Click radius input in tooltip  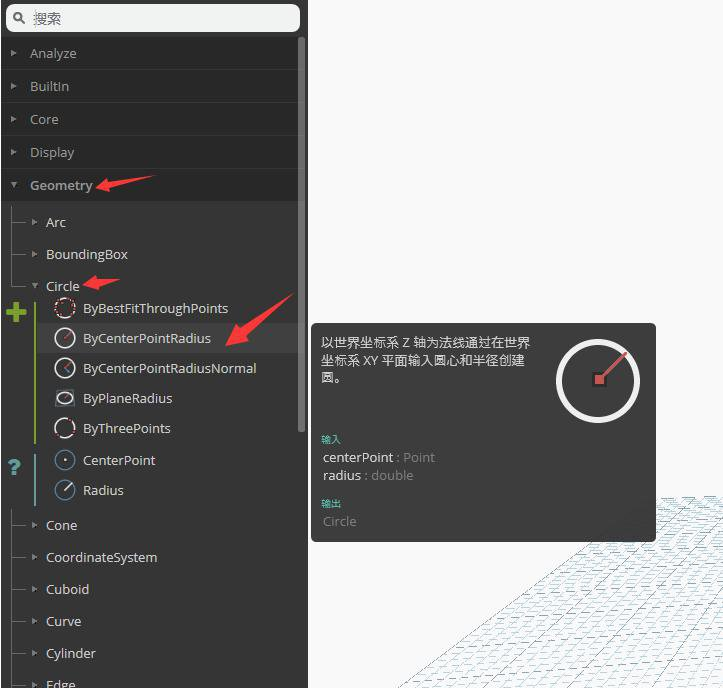pyautogui.click(x=368, y=475)
